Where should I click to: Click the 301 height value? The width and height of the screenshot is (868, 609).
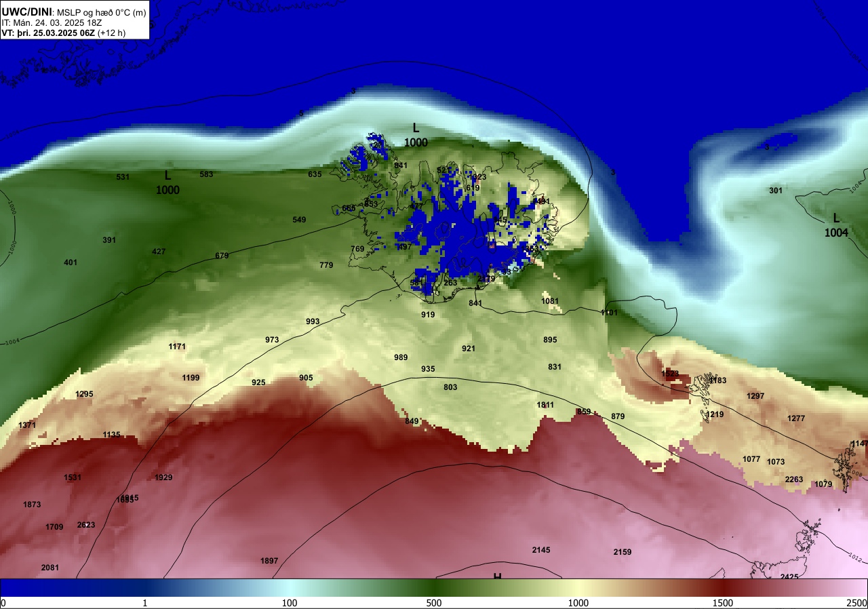pos(776,191)
